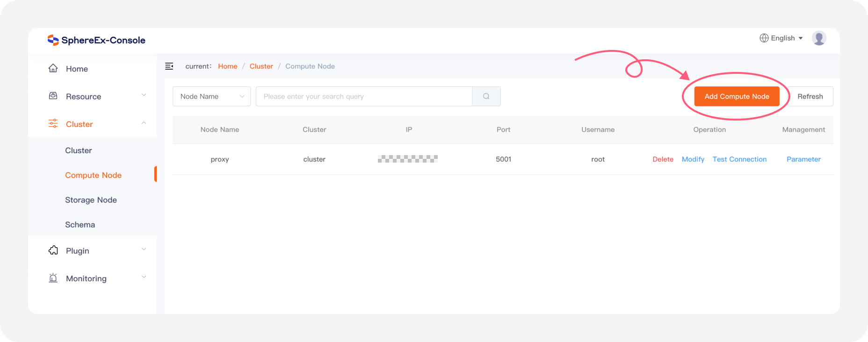The height and width of the screenshot is (342, 868).
Task: Focus the search query input field
Action: point(364,96)
